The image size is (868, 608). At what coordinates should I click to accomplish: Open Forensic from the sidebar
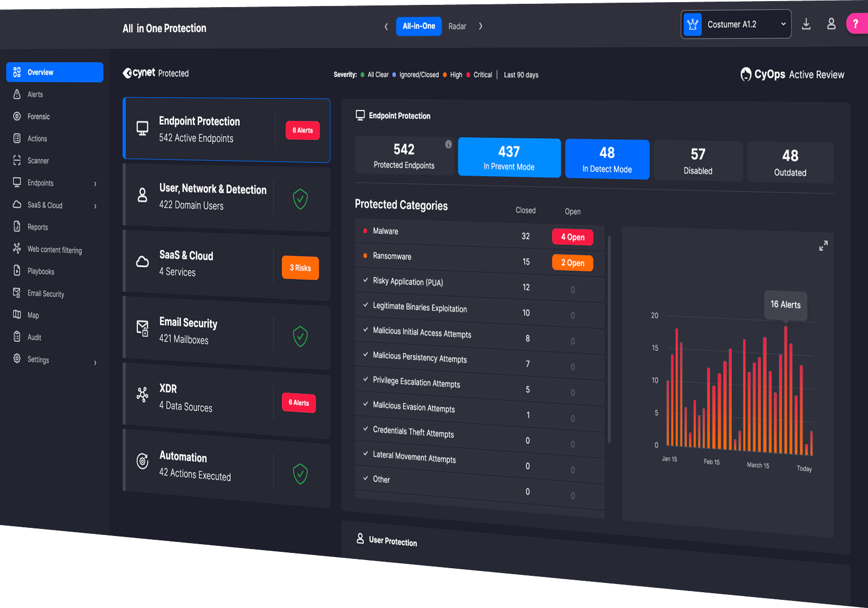coord(38,117)
